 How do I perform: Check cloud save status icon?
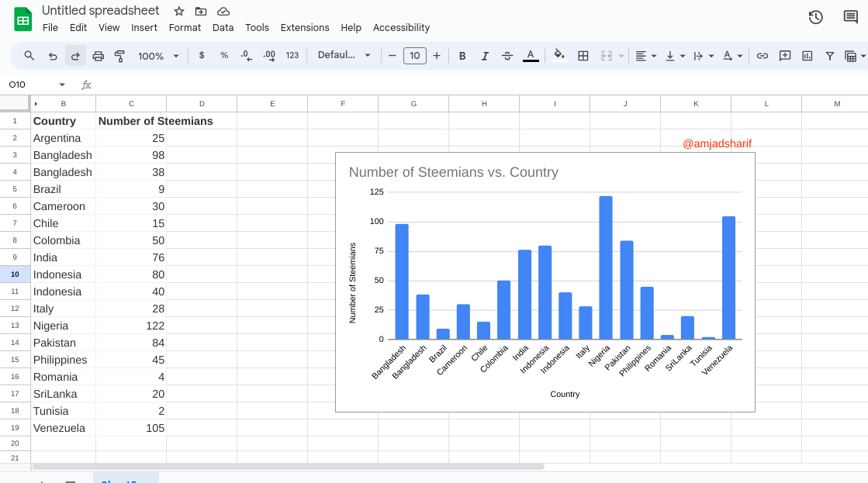pos(223,11)
